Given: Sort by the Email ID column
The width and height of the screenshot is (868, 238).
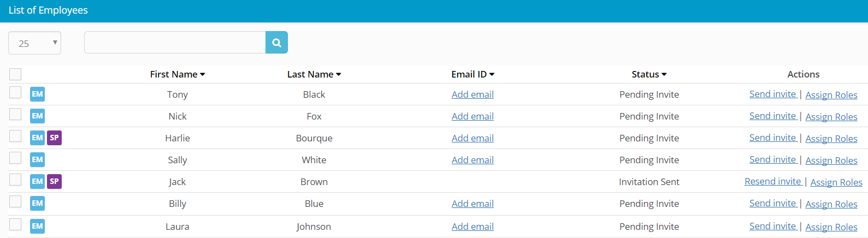Looking at the screenshot, I should [473, 74].
